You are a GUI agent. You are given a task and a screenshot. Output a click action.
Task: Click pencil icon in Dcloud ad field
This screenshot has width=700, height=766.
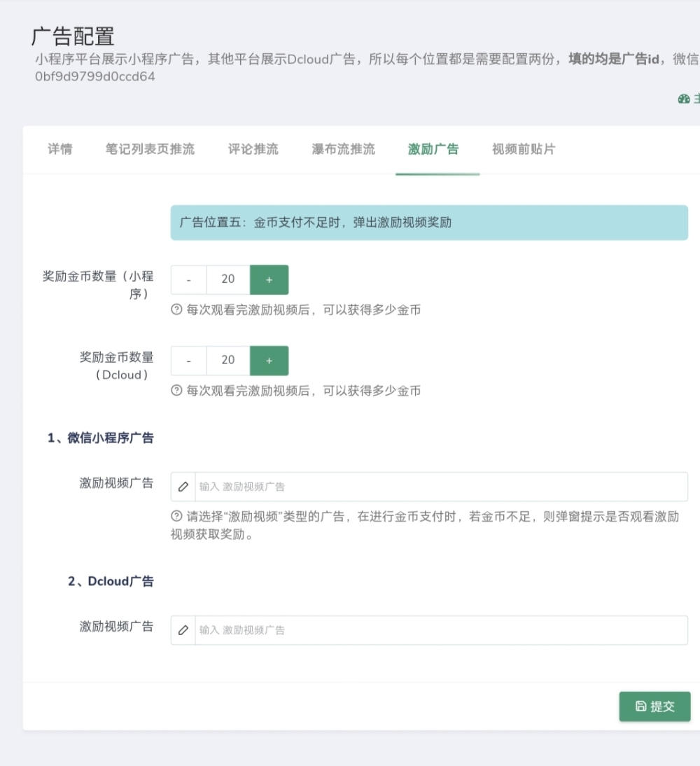pyautogui.click(x=183, y=630)
